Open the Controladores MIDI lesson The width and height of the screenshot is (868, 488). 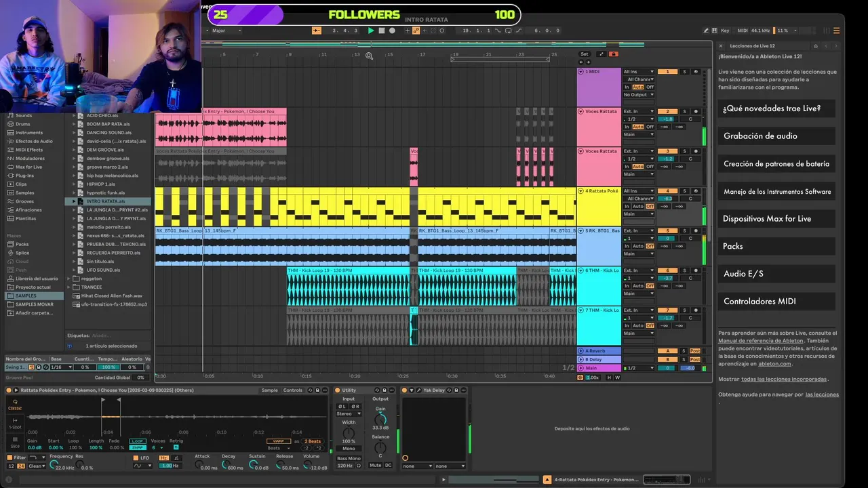coord(776,302)
